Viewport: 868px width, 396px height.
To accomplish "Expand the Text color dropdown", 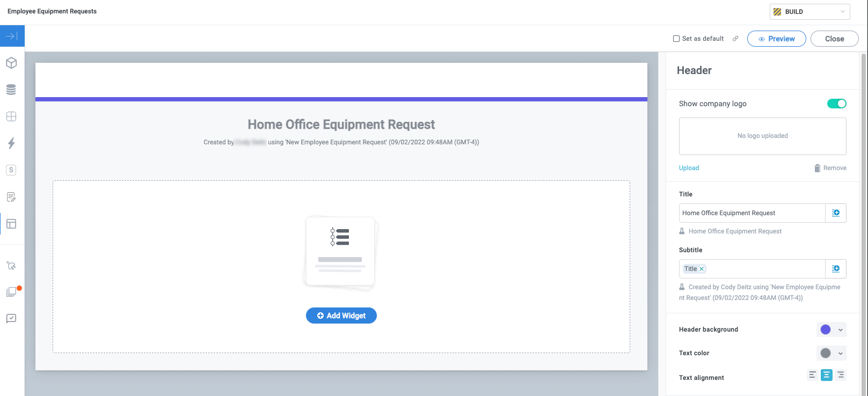I will pos(841,353).
